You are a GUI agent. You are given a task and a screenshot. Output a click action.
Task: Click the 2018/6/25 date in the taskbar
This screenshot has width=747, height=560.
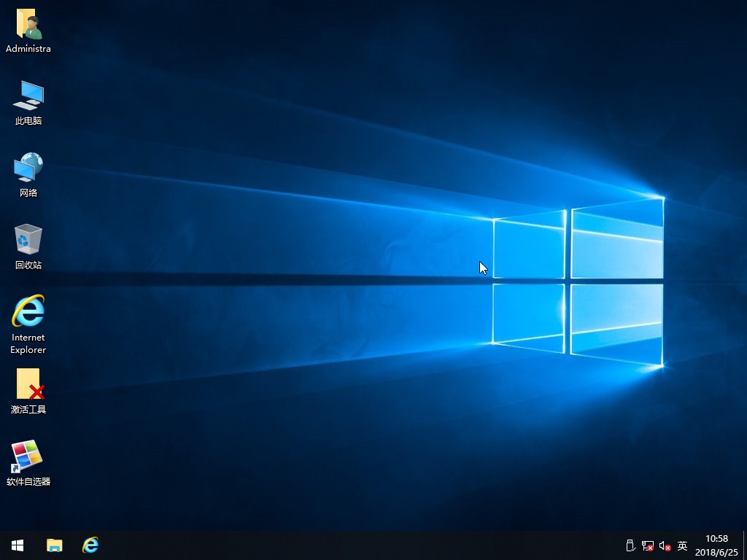pyautogui.click(x=716, y=552)
